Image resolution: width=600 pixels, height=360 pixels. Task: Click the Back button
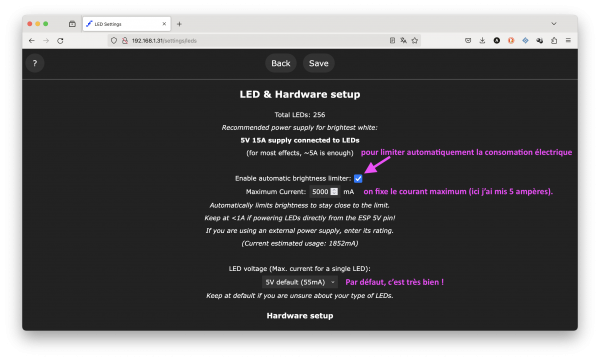(x=281, y=64)
